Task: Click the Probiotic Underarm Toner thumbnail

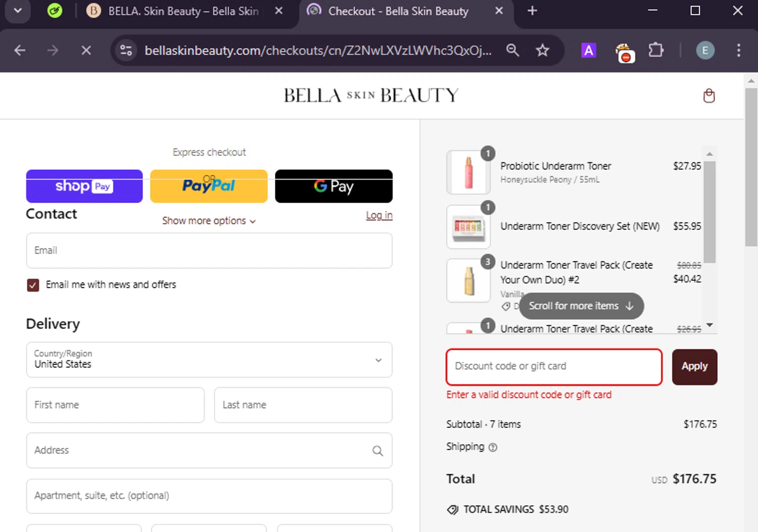Action: tap(468, 172)
